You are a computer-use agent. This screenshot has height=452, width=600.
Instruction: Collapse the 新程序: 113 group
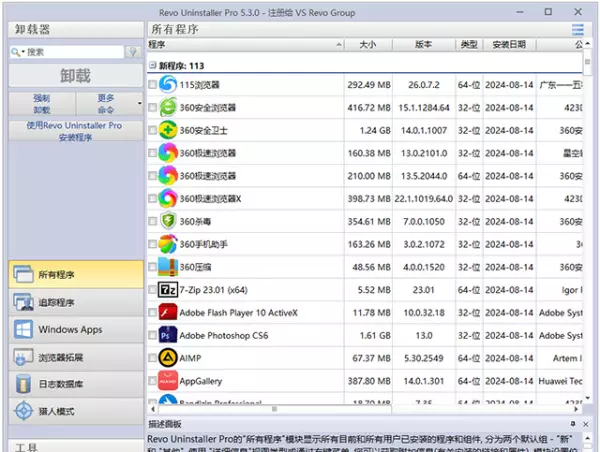click(152, 65)
